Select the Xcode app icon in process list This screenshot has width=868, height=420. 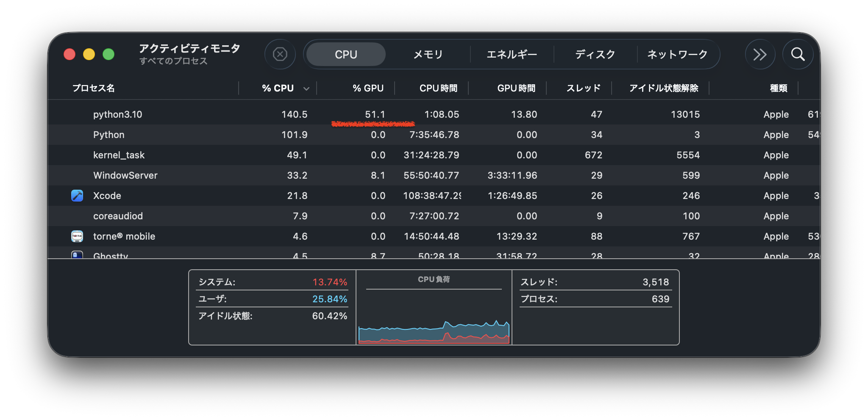pos(77,196)
